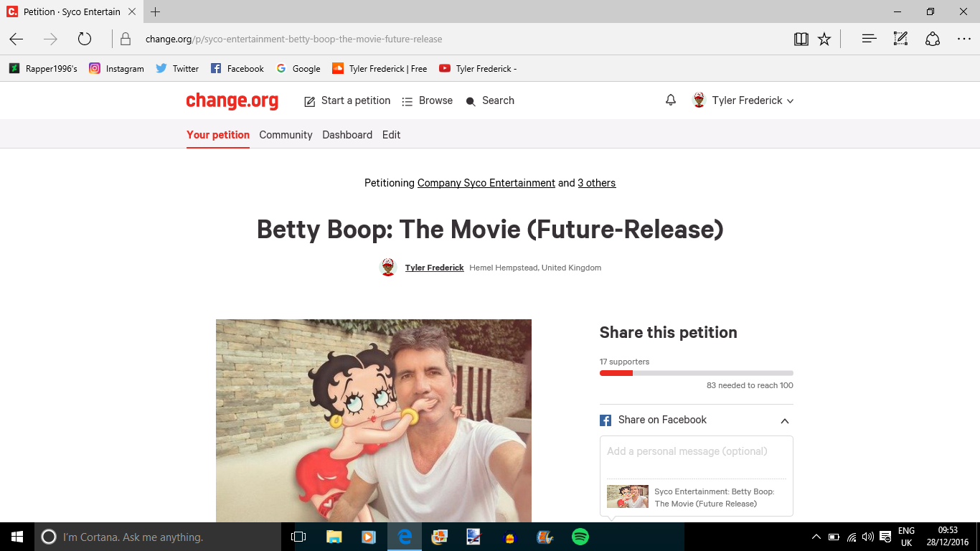Click the Facebook icon in share panel

[606, 420]
